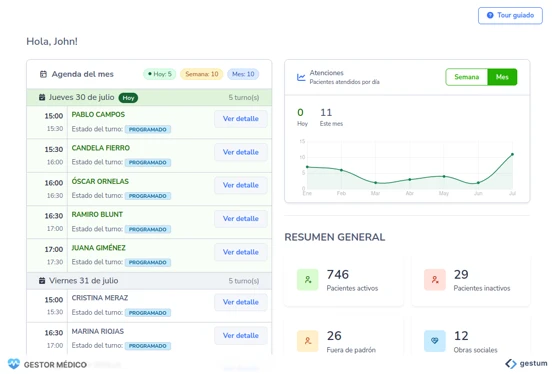
Task: Click the green Hoy pill on Jueves header
Action: [128, 98]
